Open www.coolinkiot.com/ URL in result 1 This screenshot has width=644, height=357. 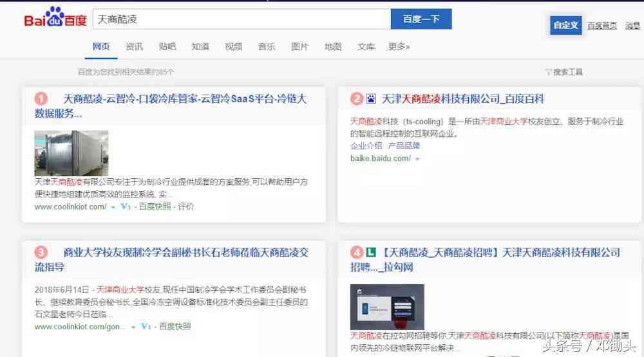click(x=71, y=207)
